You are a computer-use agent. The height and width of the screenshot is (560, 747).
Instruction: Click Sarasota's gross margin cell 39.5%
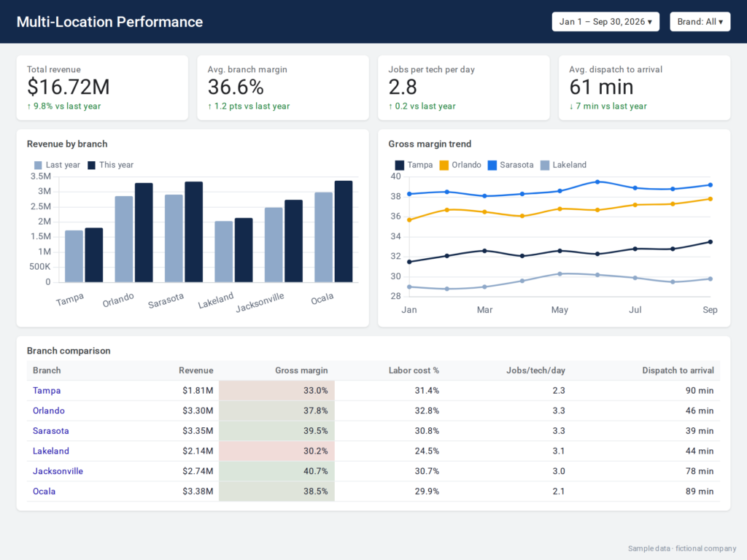point(276,431)
